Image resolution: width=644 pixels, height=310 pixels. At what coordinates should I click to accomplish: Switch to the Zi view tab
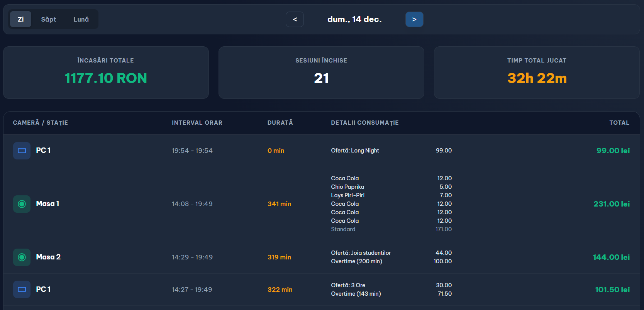pos(21,19)
